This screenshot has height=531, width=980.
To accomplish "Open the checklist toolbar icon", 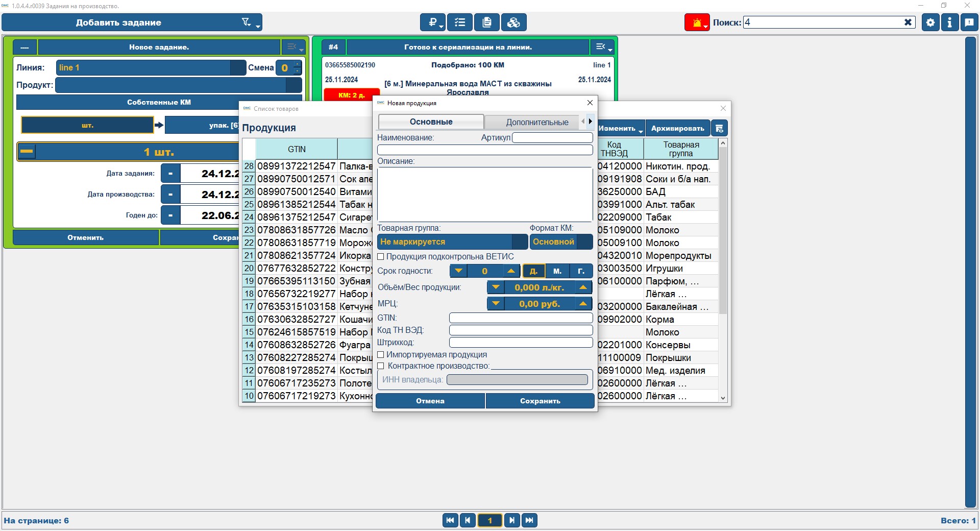I will click(x=460, y=22).
